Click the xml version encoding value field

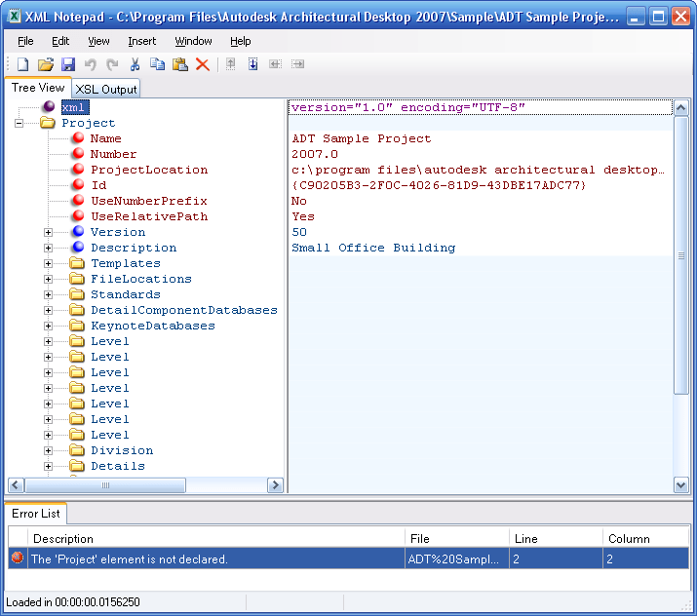click(480, 107)
